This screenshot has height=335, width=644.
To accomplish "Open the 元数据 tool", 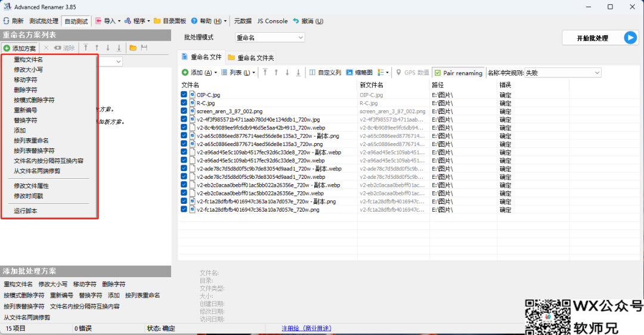I will click(243, 21).
